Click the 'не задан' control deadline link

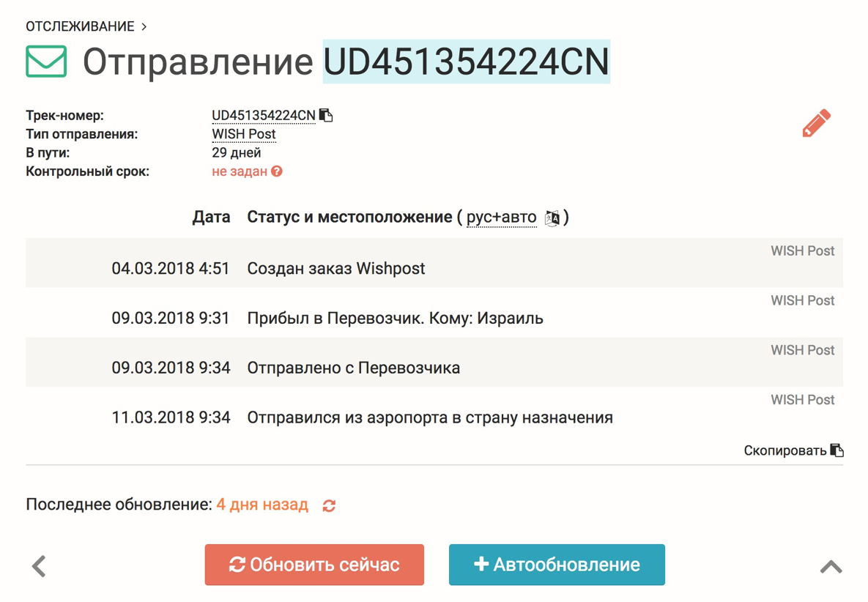(240, 172)
